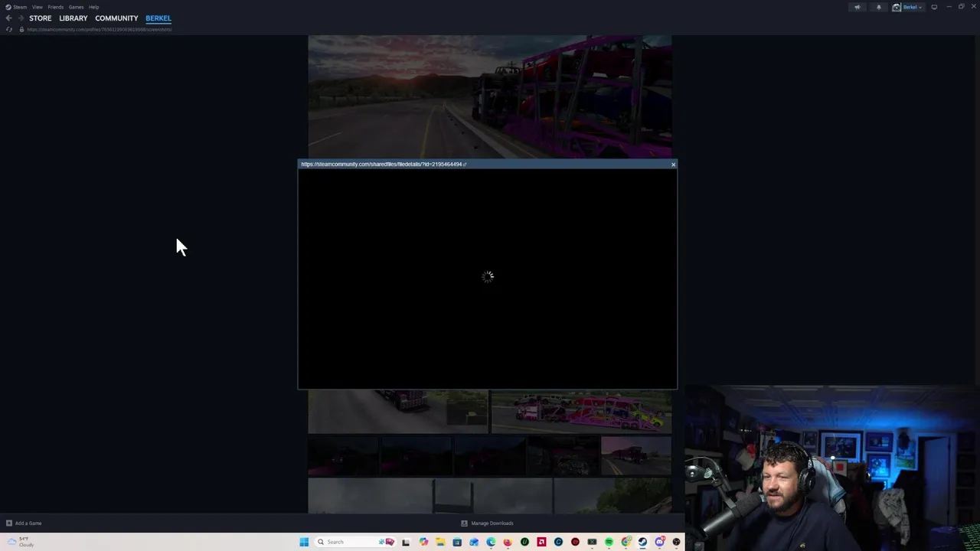The height and width of the screenshot is (551, 980).
Task: Open notifications bell icon
Action: pos(879,7)
